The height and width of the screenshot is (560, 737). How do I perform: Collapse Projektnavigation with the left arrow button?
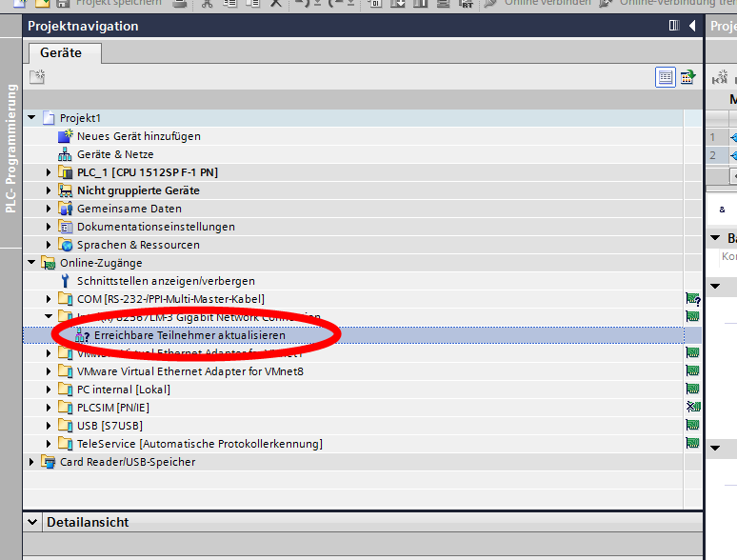point(692,27)
